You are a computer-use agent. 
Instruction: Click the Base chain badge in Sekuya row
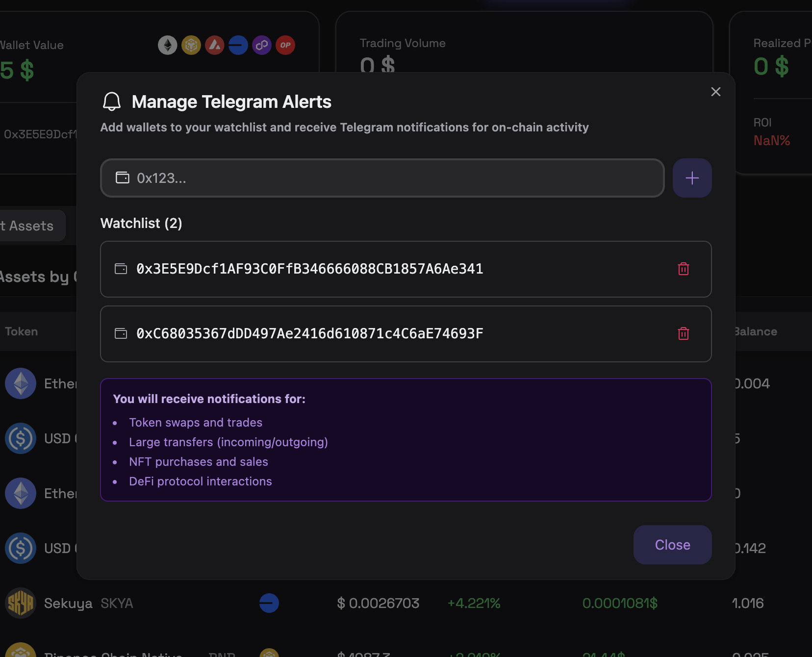coord(269,603)
